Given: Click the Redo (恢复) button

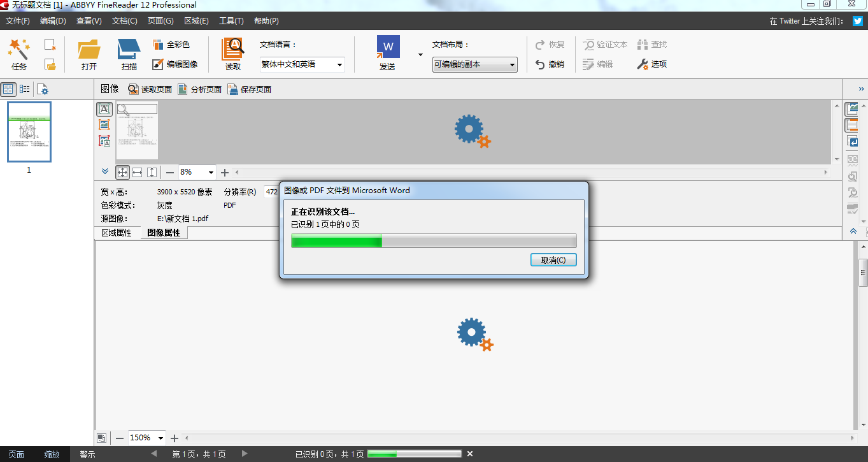Looking at the screenshot, I should point(550,45).
